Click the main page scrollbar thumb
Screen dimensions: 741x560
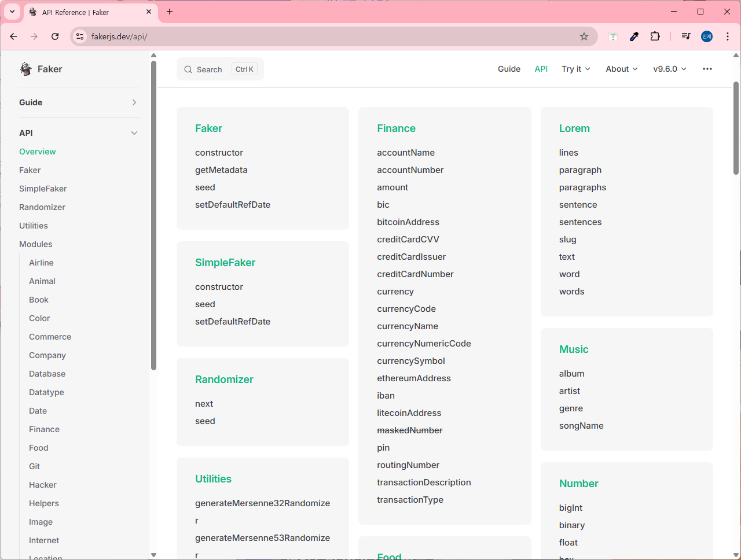click(736, 127)
